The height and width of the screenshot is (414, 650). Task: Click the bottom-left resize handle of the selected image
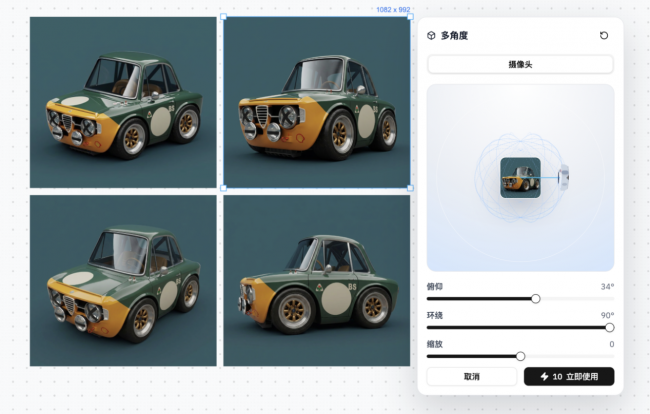pyautogui.click(x=223, y=188)
